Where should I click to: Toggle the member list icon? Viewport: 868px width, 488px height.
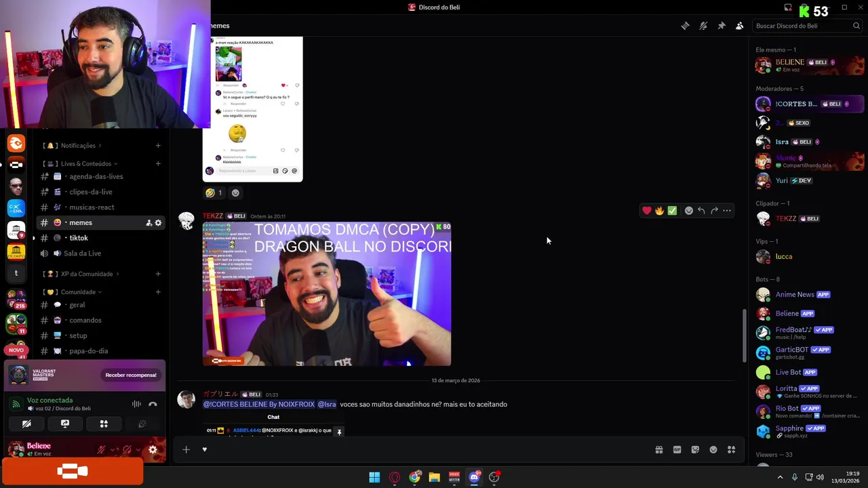click(x=740, y=26)
